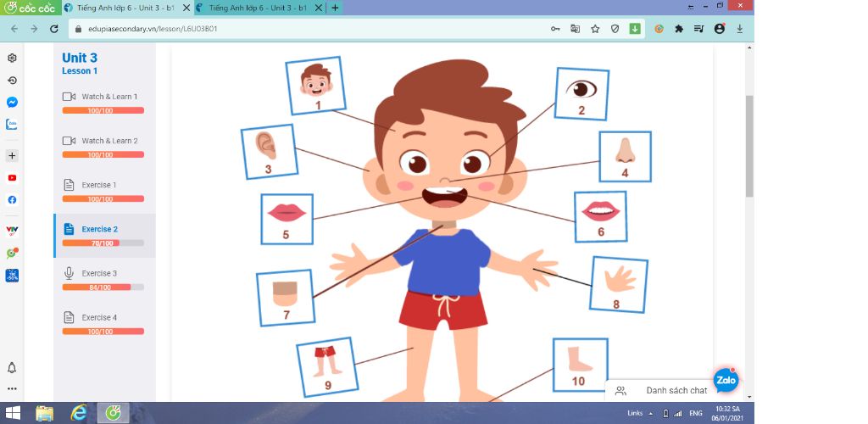Viewport: 868px width, 424px height.
Task: Bookmark this page with the star
Action: pos(595,29)
